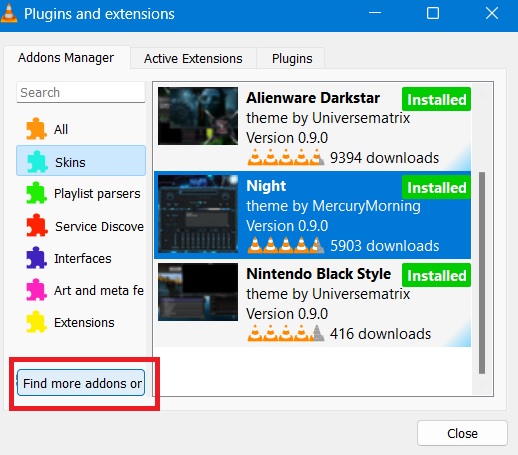Focus the addon Search field
518x455 pixels.
coord(81,92)
